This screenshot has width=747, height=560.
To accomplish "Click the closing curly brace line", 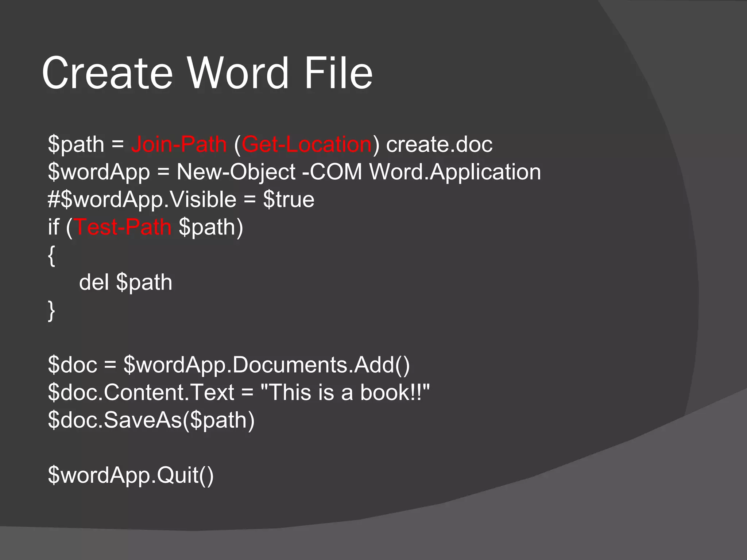I will pyautogui.click(x=51, y=311).
